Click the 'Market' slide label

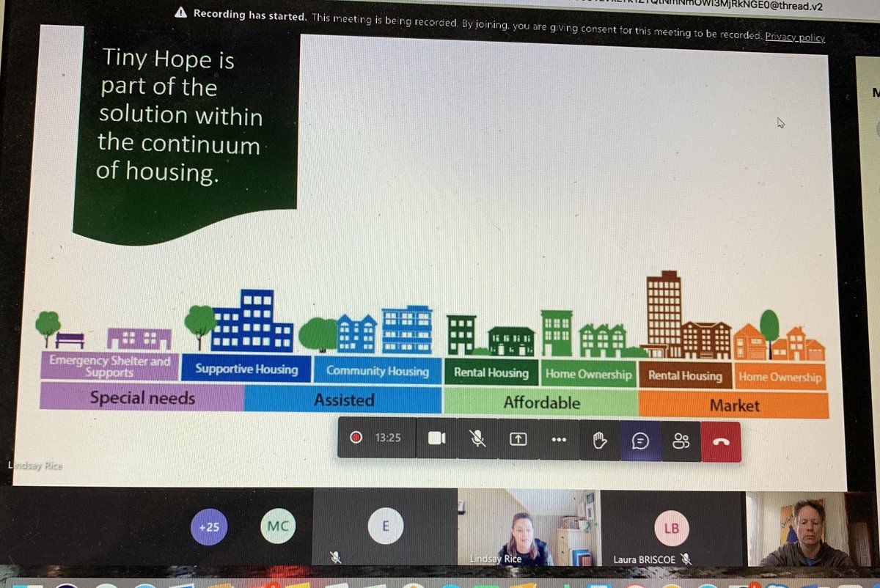point(734,405)
